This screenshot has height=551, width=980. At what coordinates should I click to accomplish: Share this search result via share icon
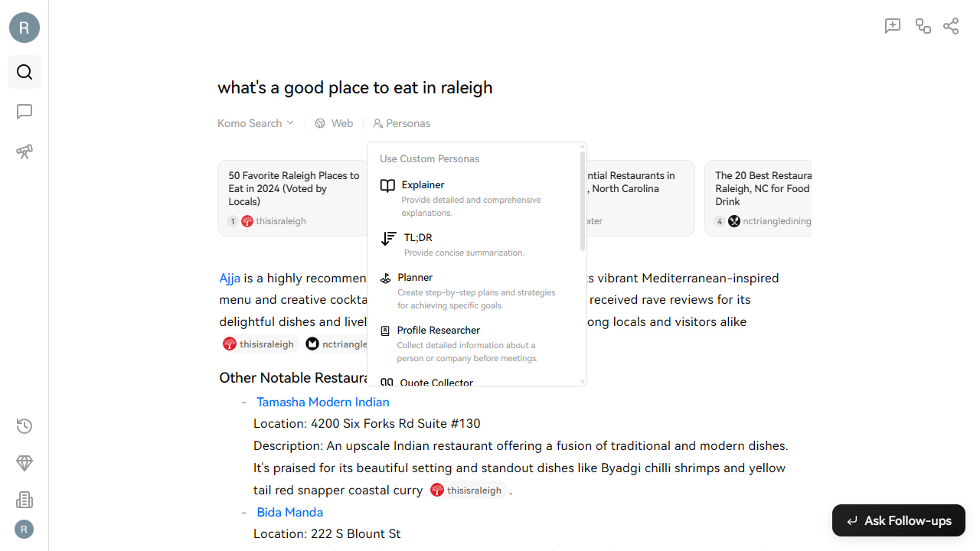[951, 26]
